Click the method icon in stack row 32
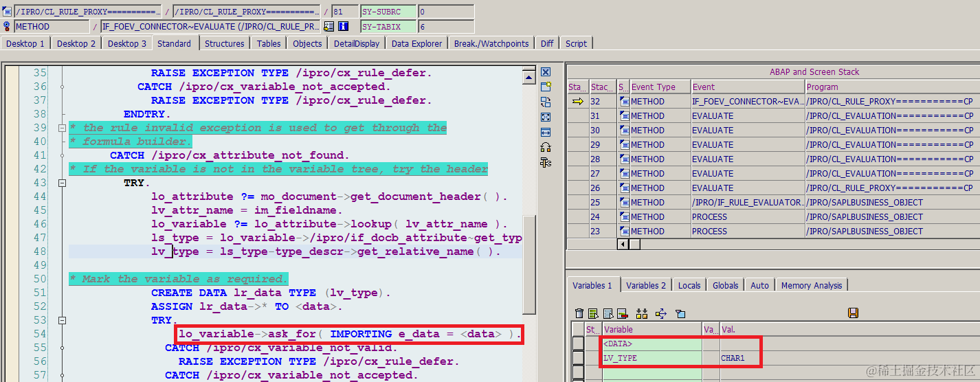The image size is (980, 382). tap(623, 101)
